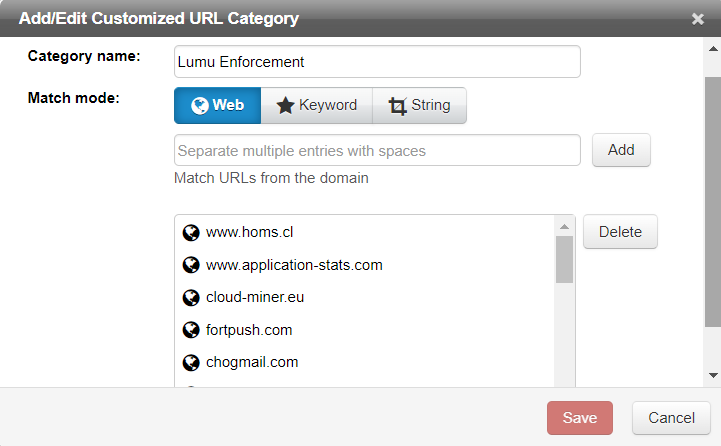The image size is (721, 446).
Task: Click the Category name text field
Action: (x=377, y=61)
